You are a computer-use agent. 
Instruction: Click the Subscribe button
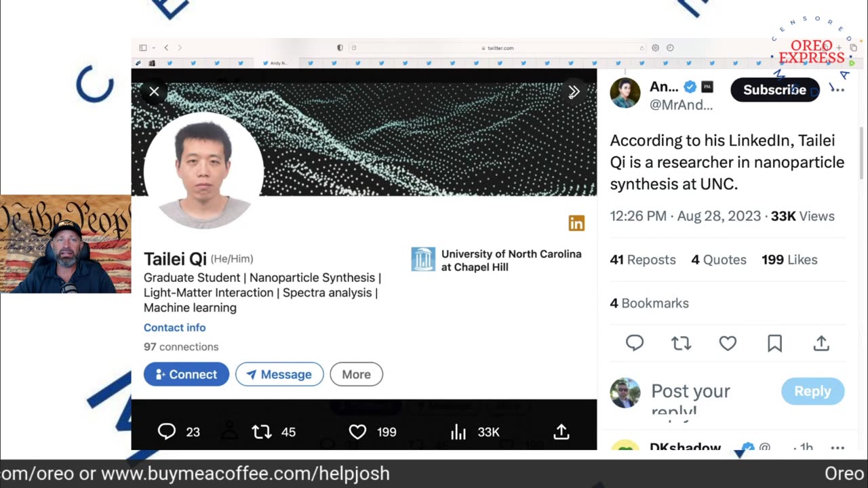pyautogui.click(x=774, y=90)
